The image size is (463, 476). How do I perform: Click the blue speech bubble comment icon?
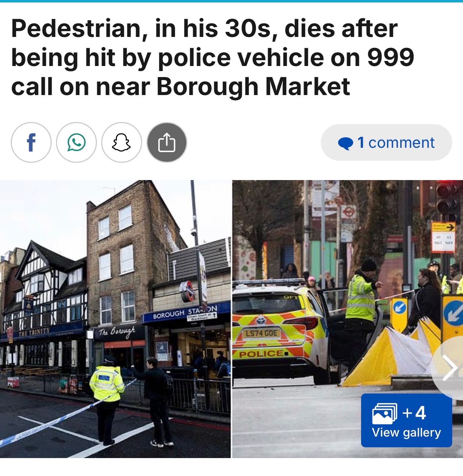346,143
